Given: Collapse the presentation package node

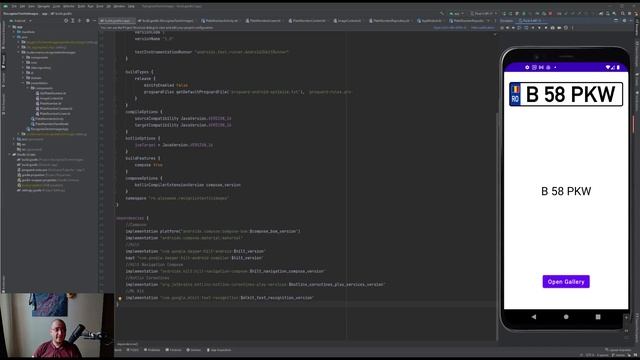Looking at the screenshot, I should 23,83.
